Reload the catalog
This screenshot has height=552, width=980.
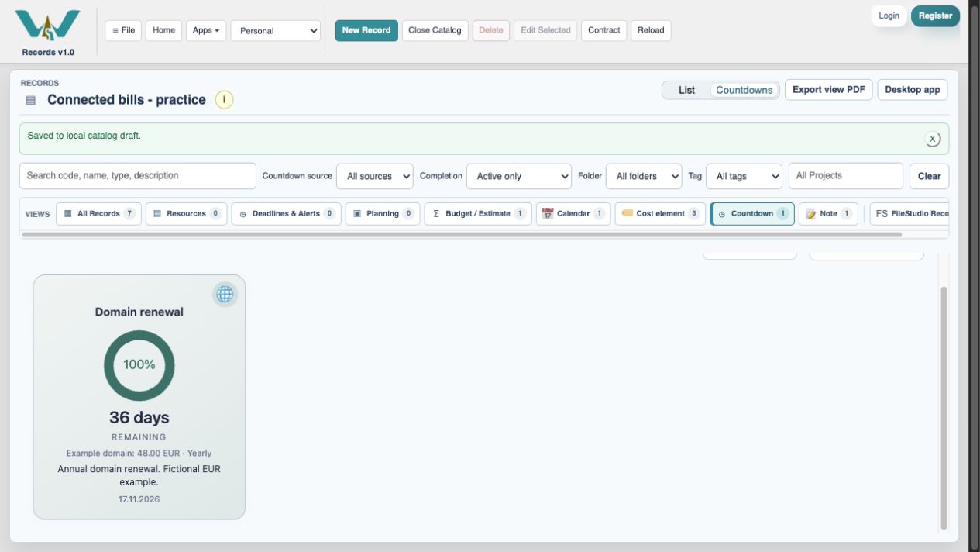pos(651,30)
